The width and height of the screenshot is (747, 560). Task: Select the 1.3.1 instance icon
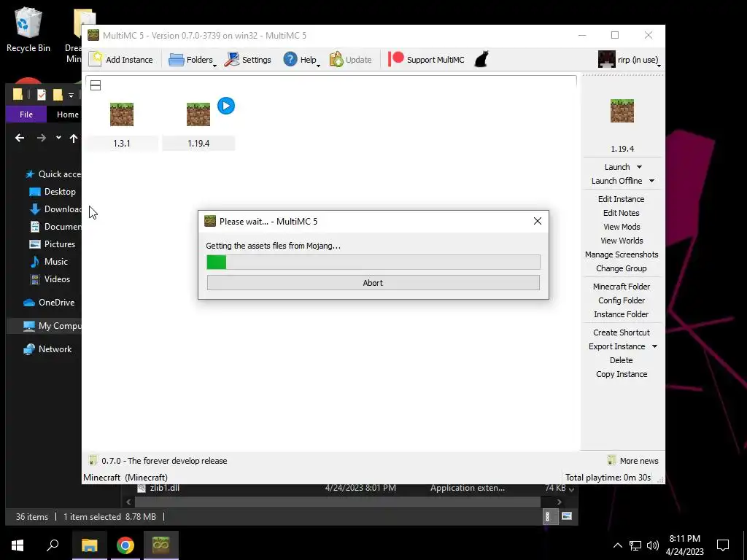122,114
